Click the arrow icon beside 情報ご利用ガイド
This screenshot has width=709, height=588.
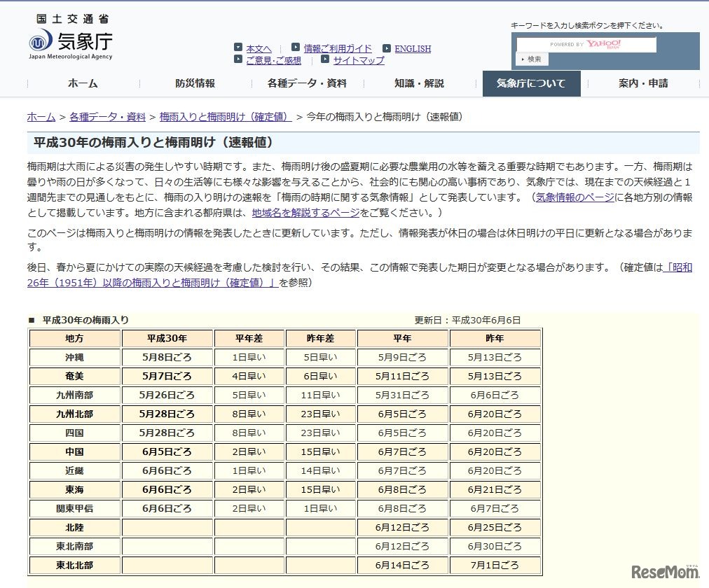pyautogui.click(x=296, y=47)
